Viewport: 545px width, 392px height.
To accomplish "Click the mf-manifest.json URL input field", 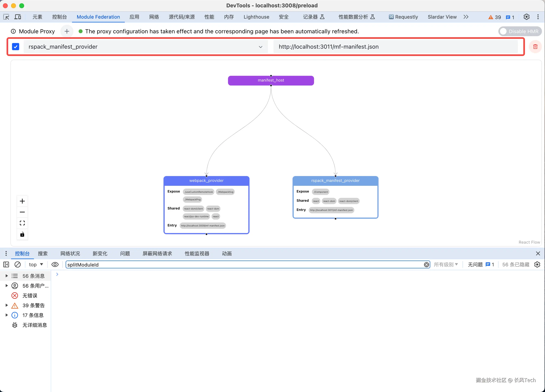I will tap(395, 47).
